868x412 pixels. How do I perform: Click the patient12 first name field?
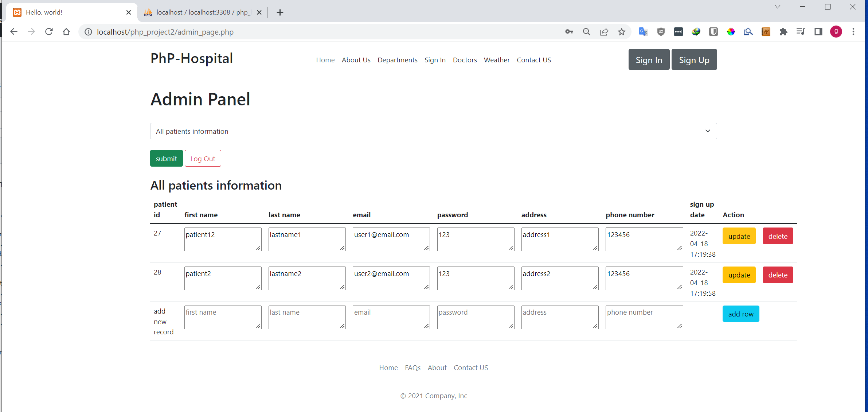[223, 239]
